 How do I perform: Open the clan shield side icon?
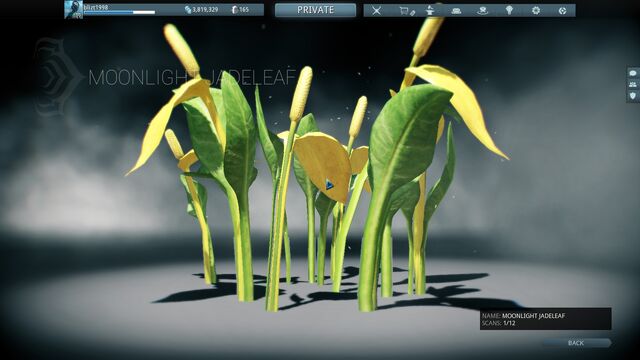(633, 96)
